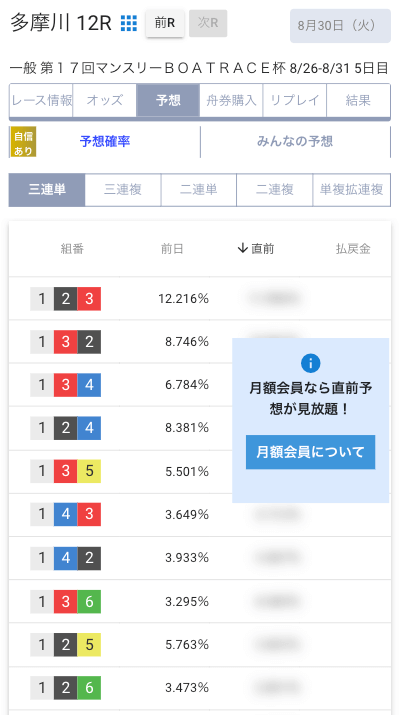
Task: Click the 月額会員について button
Action: tap(310, 452)
